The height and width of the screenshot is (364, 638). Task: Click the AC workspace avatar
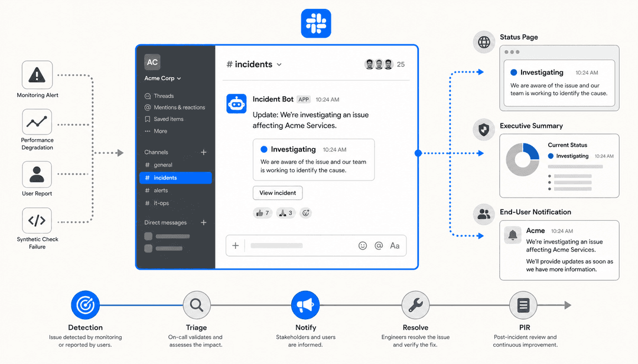pyautogui.click(x=152, y=62)
